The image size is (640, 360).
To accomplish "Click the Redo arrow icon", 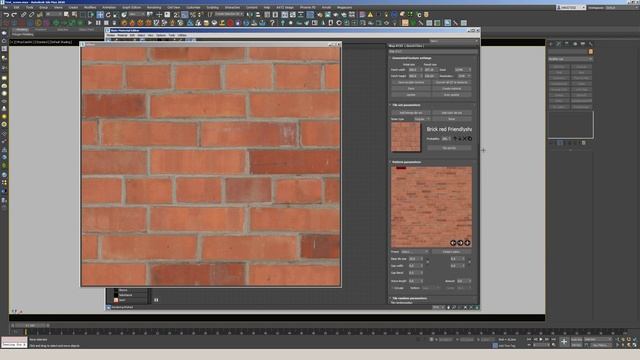I will point(14,15).
